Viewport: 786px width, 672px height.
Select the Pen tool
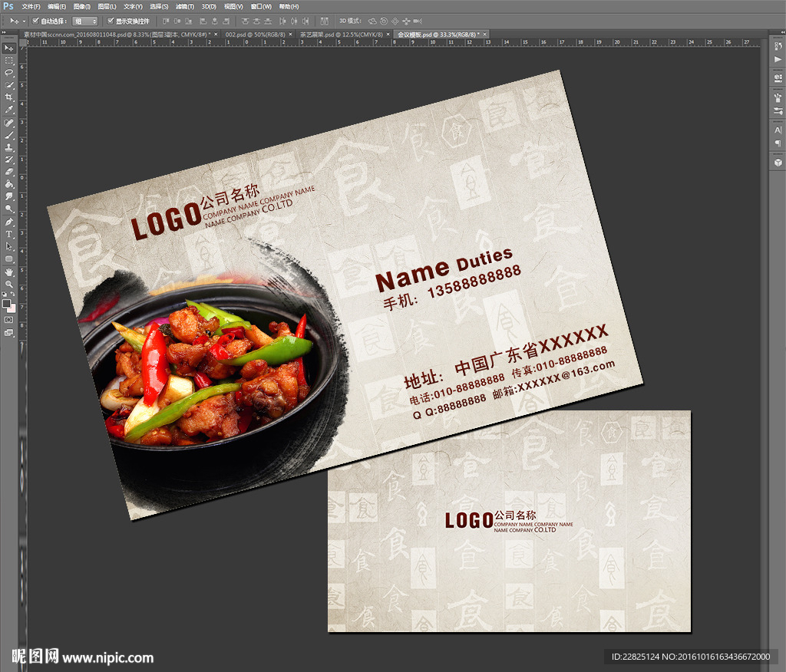pos(9,222)
